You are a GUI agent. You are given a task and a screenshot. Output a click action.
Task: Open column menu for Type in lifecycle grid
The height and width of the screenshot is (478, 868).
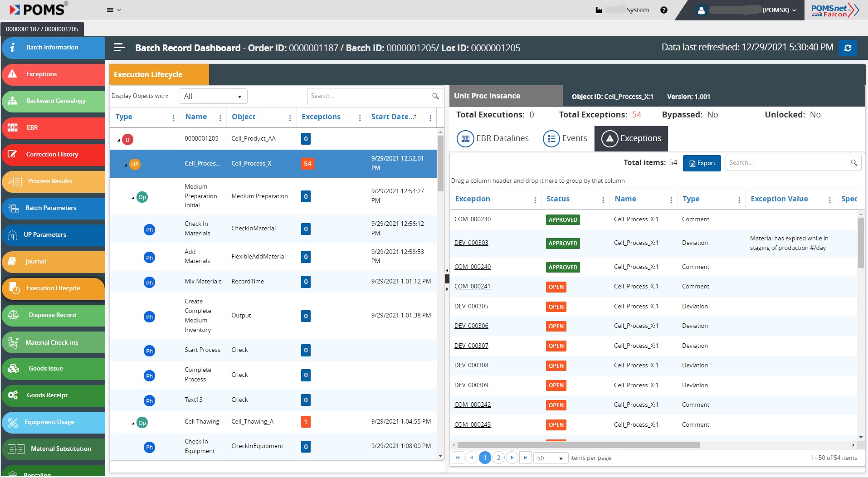173,117
